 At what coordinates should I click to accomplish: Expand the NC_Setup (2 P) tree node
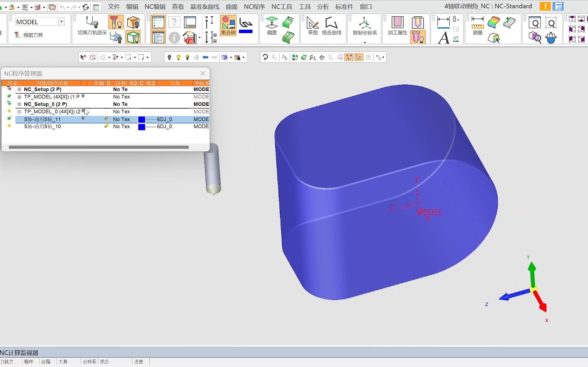(19, 89)
